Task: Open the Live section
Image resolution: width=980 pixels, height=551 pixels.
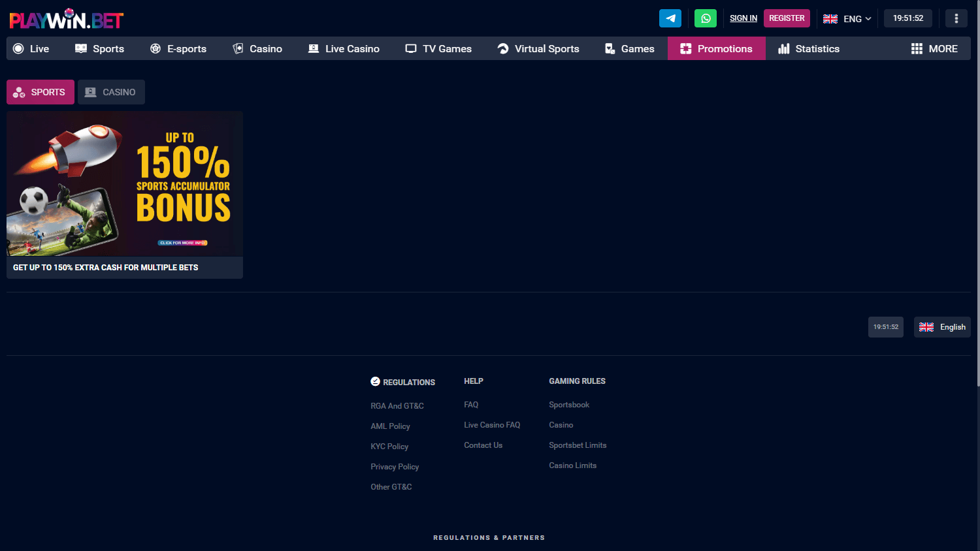Action: [x=31, y=48]
